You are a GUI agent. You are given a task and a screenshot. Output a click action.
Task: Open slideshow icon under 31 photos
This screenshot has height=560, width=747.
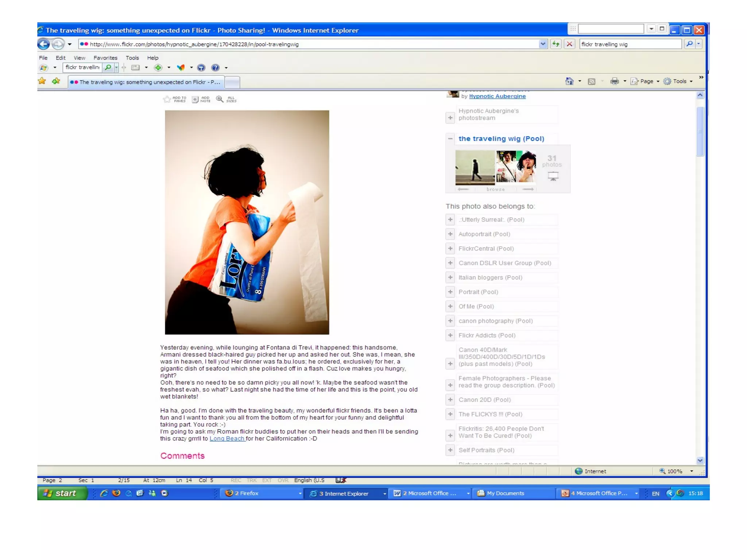coord(553,176)
